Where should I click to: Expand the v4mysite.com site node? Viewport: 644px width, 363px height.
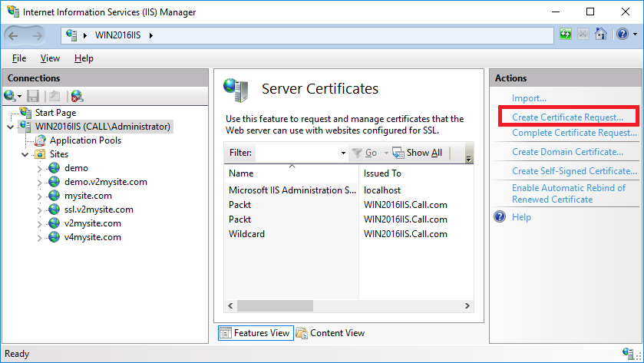[x=39, y=238]
